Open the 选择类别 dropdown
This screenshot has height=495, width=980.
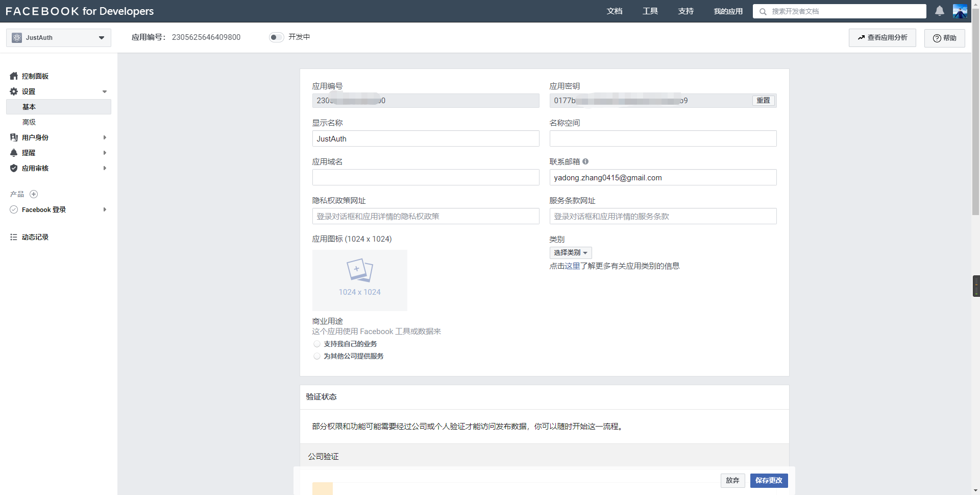tap(571, 253)
